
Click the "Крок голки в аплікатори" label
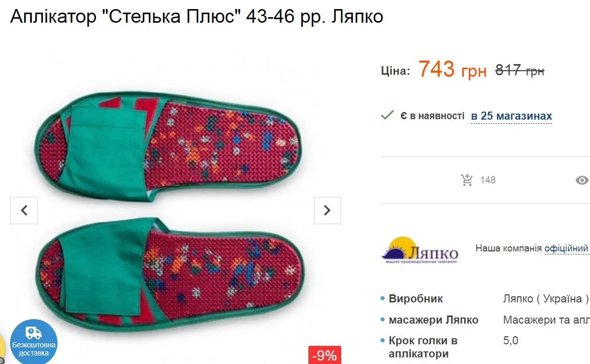click(x=423, y=347)
